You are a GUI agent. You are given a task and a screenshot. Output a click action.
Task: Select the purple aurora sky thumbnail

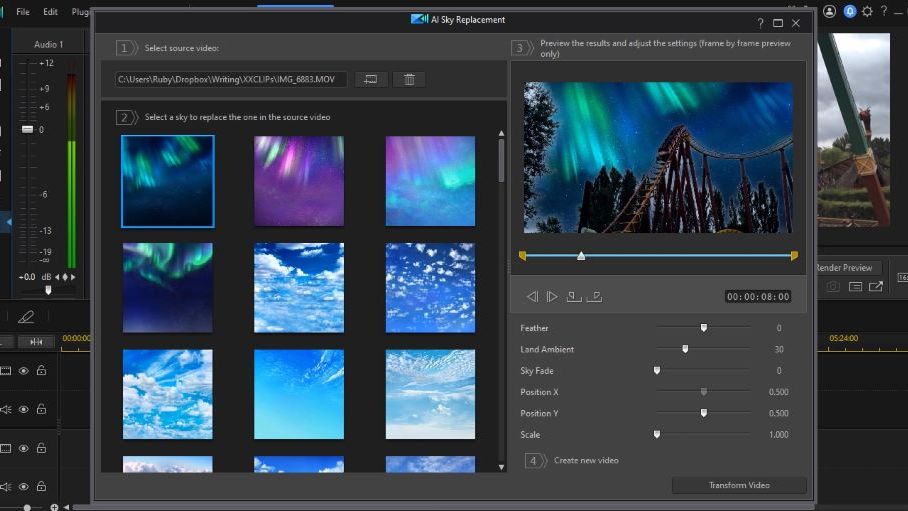point(299,181)
